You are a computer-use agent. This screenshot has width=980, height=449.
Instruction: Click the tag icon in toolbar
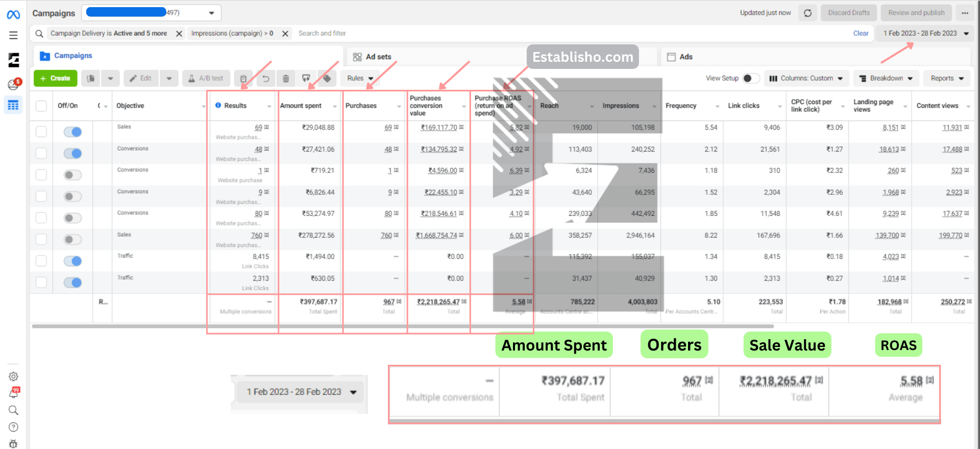pyautogui.click(x=327, y=79)
